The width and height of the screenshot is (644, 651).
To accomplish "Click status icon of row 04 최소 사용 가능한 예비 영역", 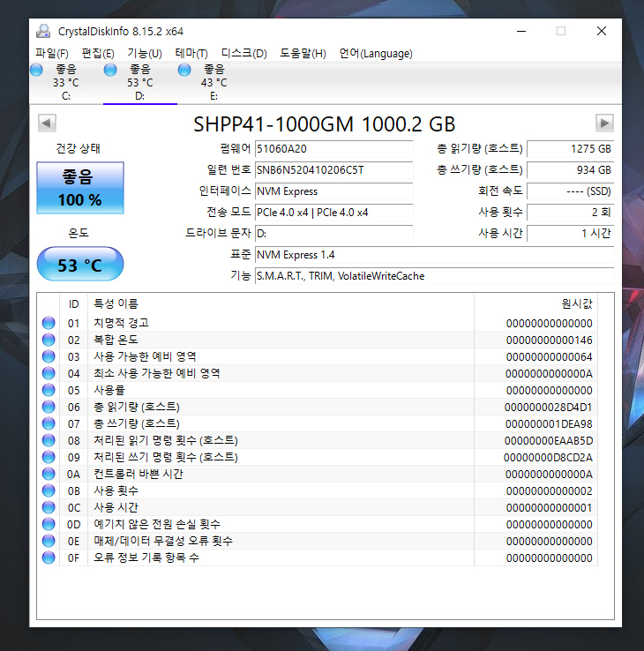I will tap(49, 373).
